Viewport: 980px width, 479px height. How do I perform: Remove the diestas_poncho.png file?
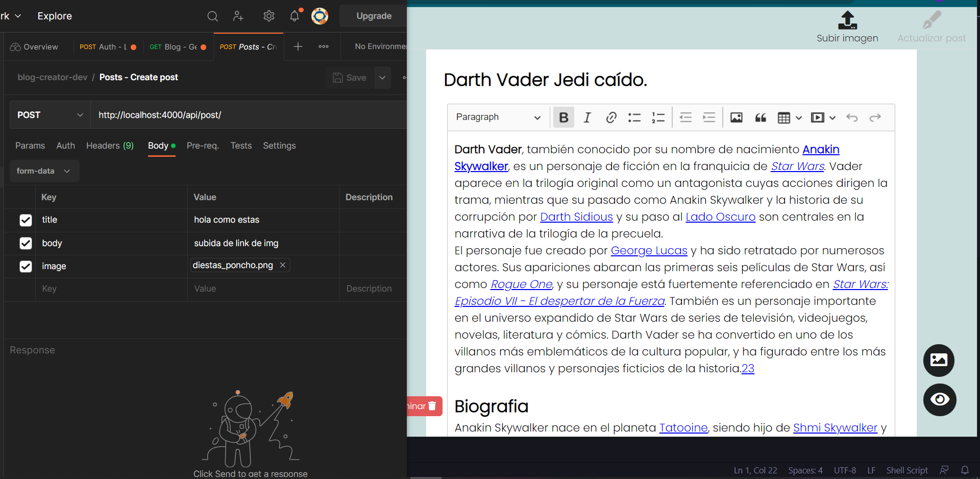click(x=283, y=265)
